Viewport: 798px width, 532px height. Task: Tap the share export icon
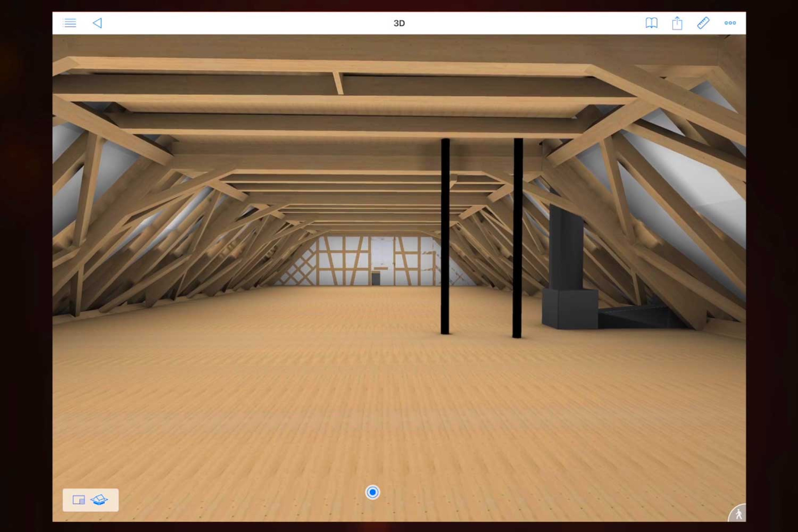pos(677,23)
